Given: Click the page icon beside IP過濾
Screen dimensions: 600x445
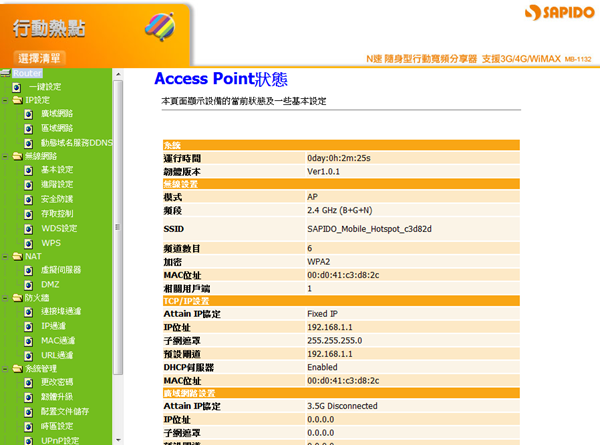Looking at the screenshot, I should (x=28, y=326).
